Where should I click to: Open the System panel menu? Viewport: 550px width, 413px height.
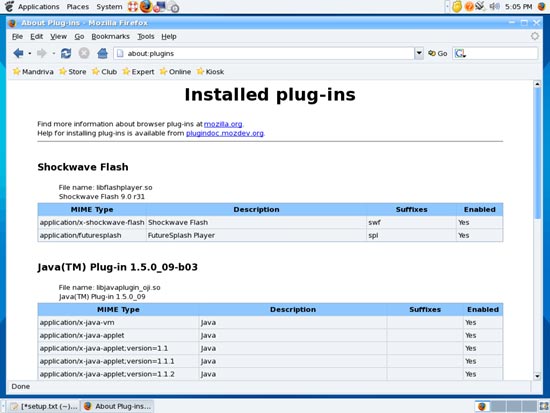[x=109, y=7]
